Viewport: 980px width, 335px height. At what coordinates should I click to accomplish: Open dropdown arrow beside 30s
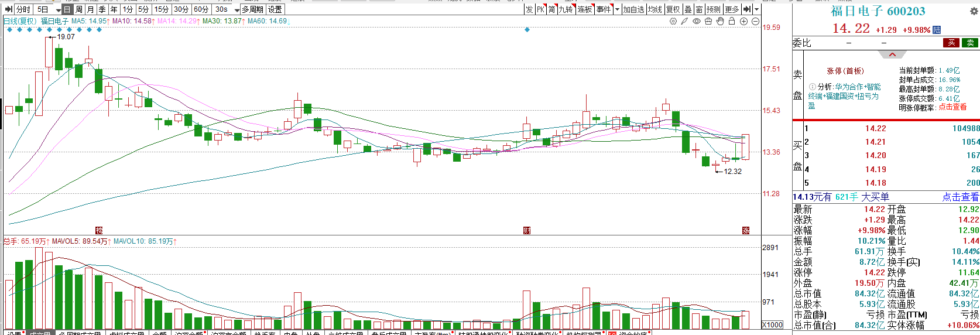[x=237, y=10]
